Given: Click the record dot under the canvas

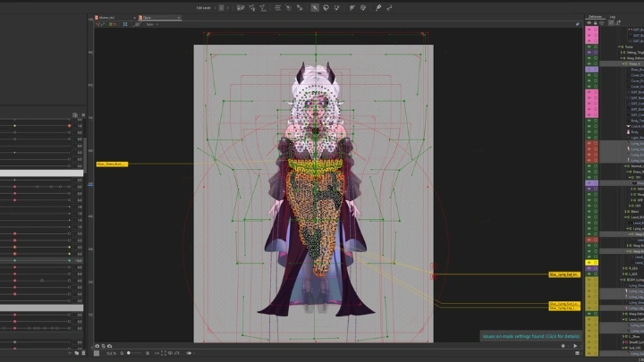Looking at the screenshot, I should (x=563, y=346).
